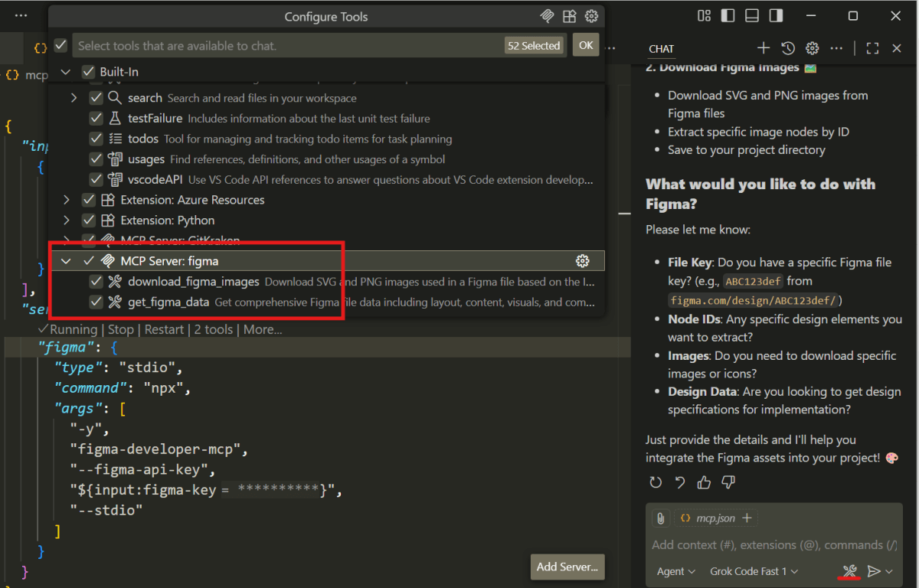The image size is (919, 588).
Task: Click the MCP servers paperclip icon in dialog header
Action: (547, 15)
